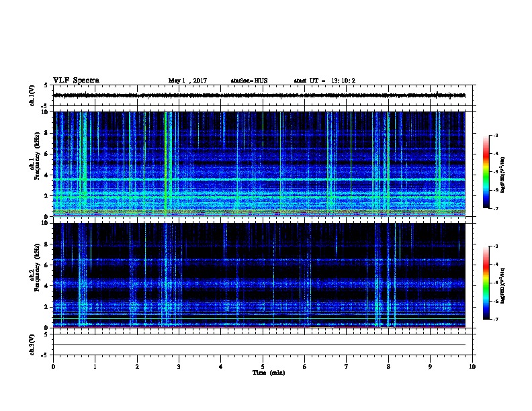
Task: Click time axis tick label "1"
Action: [x=95, y=366]
